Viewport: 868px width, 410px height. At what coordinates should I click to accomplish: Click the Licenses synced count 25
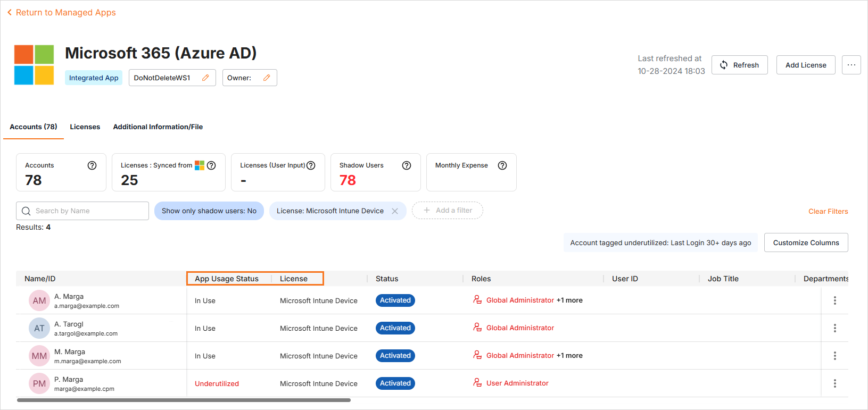pos(129,180)
